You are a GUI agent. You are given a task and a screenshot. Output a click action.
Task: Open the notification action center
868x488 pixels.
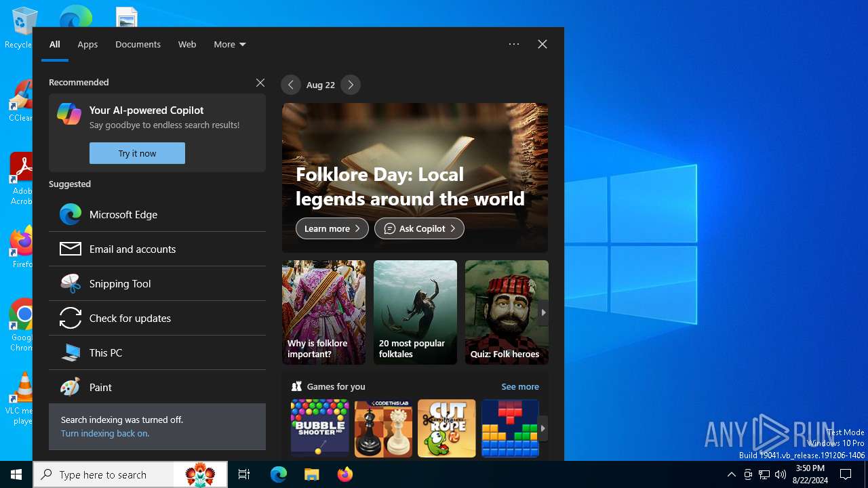point(846,474)
